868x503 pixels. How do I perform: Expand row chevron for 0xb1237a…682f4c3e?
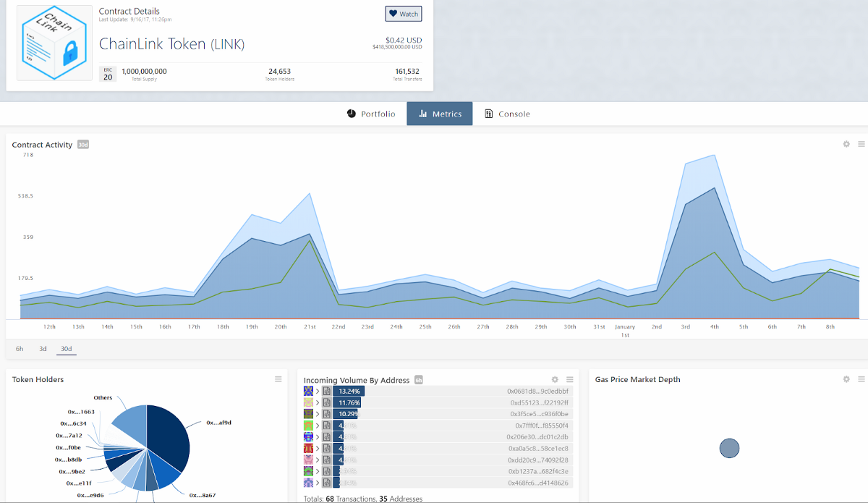[x=318, y=471]
